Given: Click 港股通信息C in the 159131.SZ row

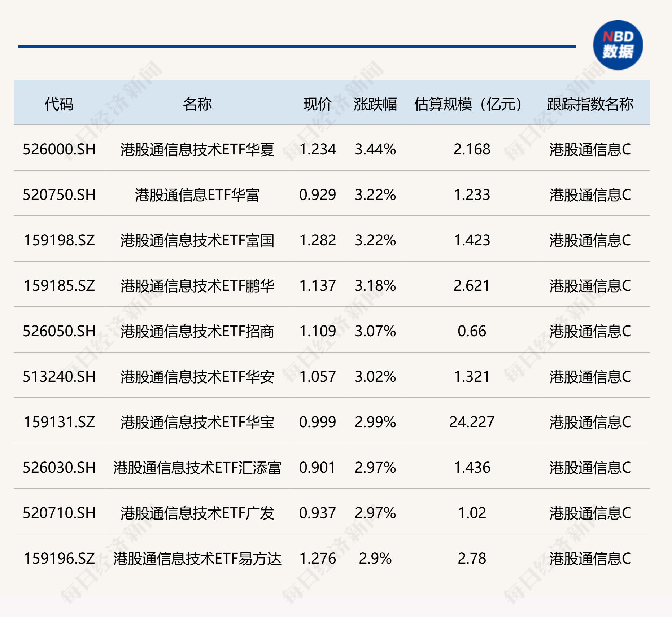Looking at the screenshot, I should click(x=590, y=422).
